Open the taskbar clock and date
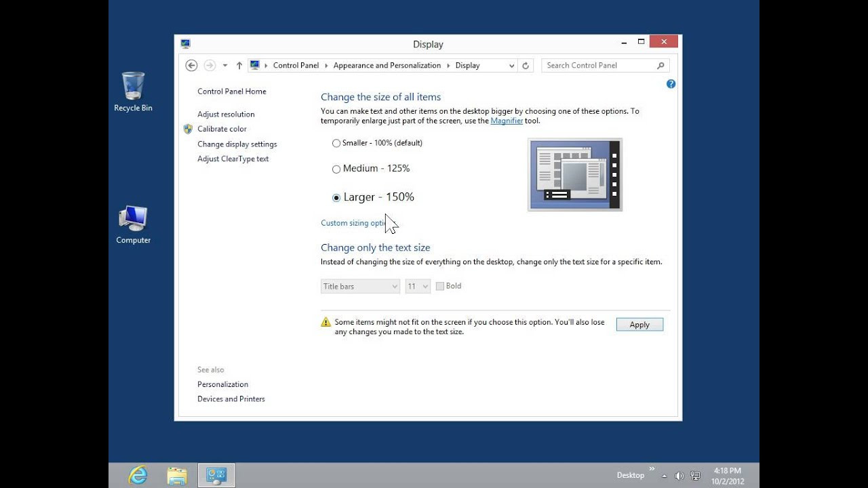Image resolution: width=868 pixels, height=488 pixels. [x=727, y=476]
